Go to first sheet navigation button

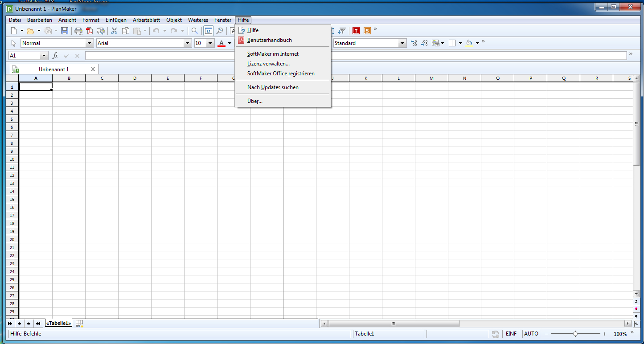11,324
